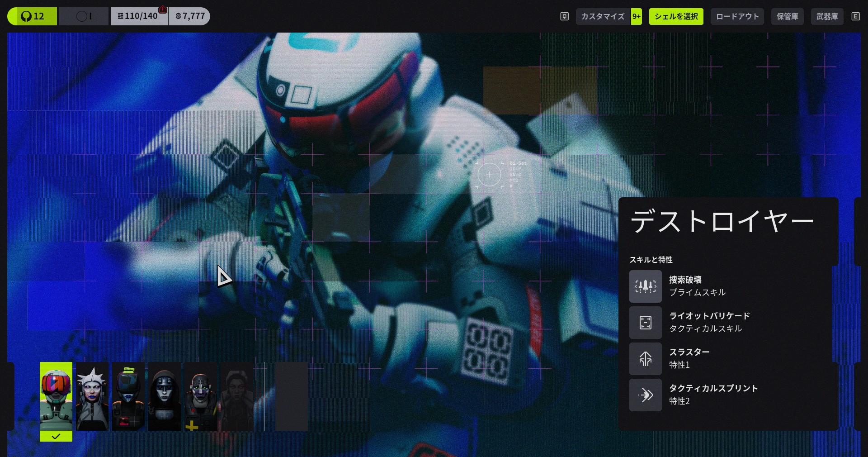Image resolution: width=868 pixels, height=457 pixels.
Task: Click the 7,777 credits counter
Action: tap(190, 16)
